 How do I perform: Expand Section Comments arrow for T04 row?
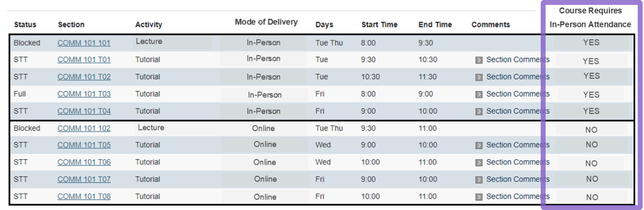[x=479, y=111]
